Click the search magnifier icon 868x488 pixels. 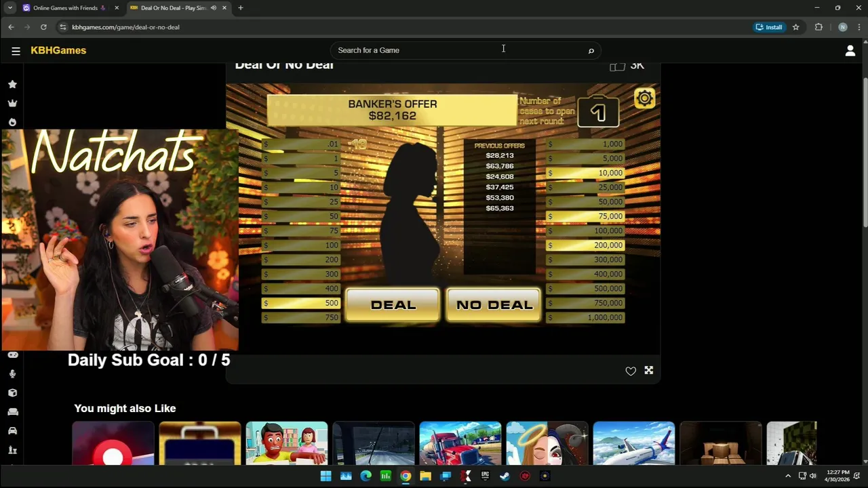tap(591, 50)
